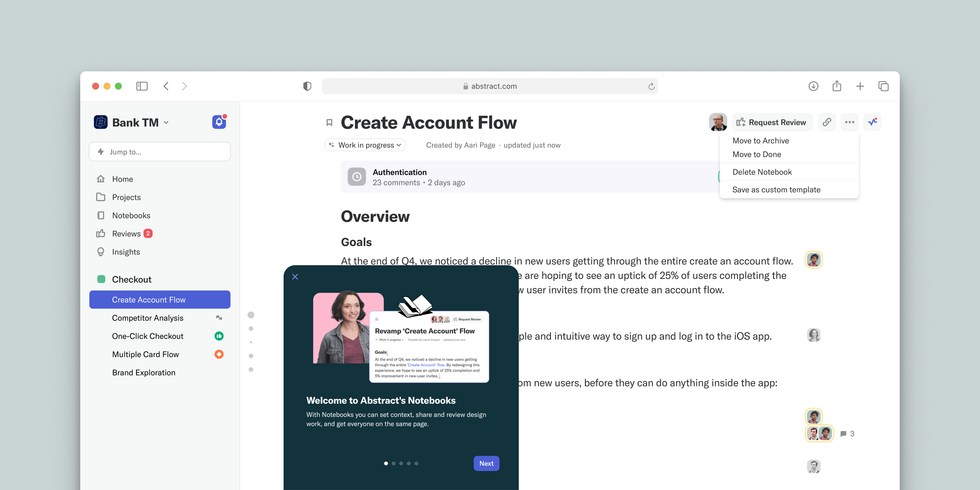Select Move to Archive
Image resolution: width=980 pixels, height=490 pixels.
click(x=760, y=141)
